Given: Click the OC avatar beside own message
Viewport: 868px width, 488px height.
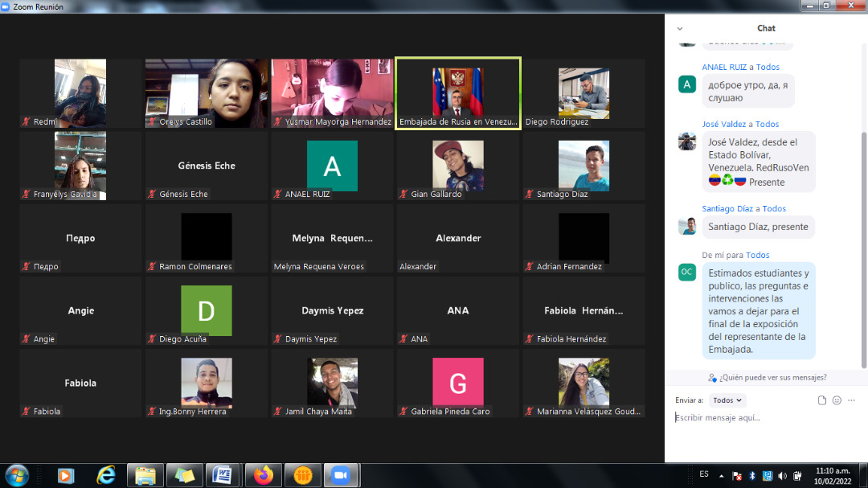Looking at the screenshot, I should tap(687, 272).
